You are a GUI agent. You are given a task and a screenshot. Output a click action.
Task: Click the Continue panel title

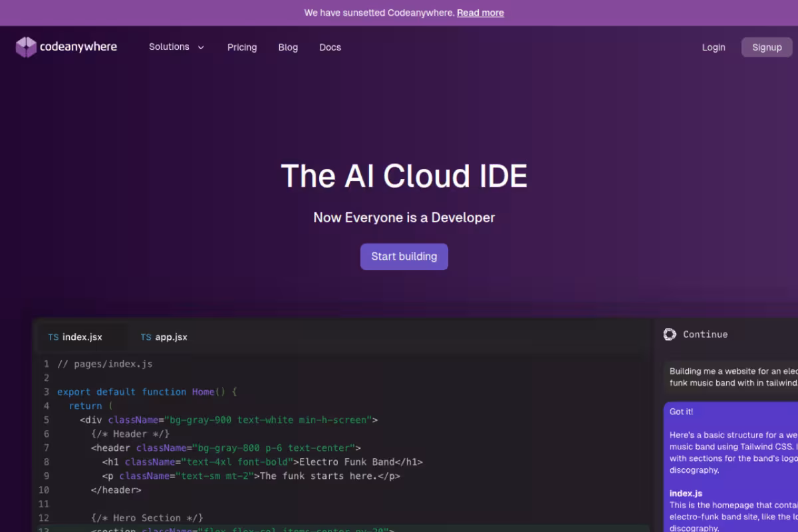pos(706,334)
